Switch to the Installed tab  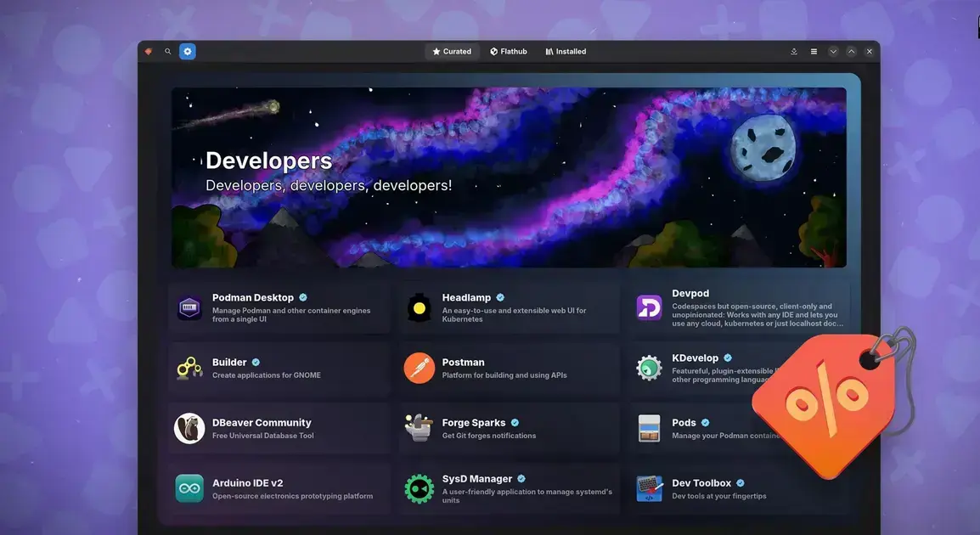566,51
